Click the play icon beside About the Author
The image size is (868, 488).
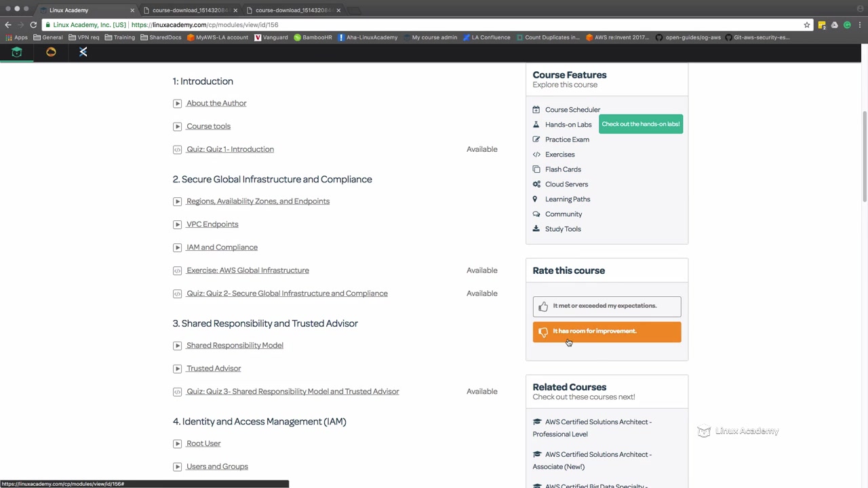pyautogui.click(x=177, y=103)
